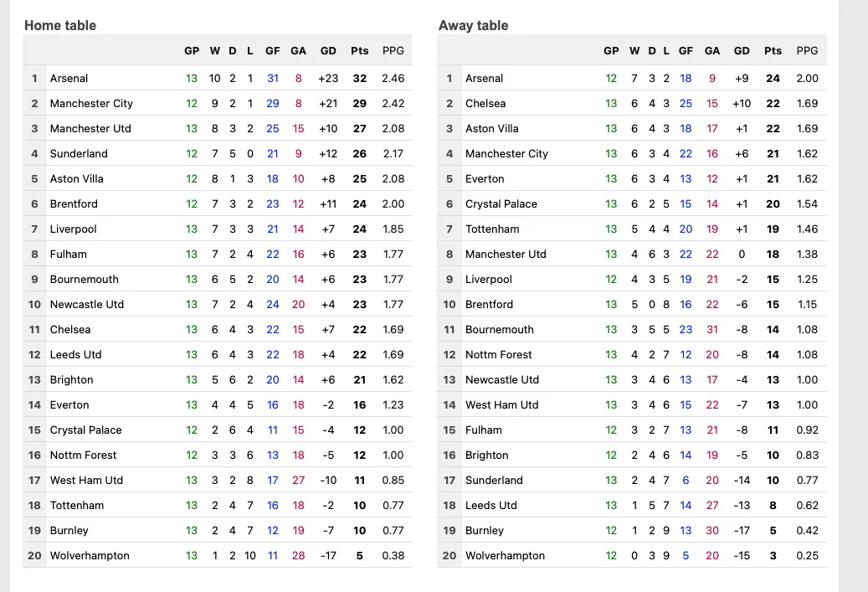Open Crystal Palace in the Away table
This screenshot has height=592, width=868.
(501, 203)
